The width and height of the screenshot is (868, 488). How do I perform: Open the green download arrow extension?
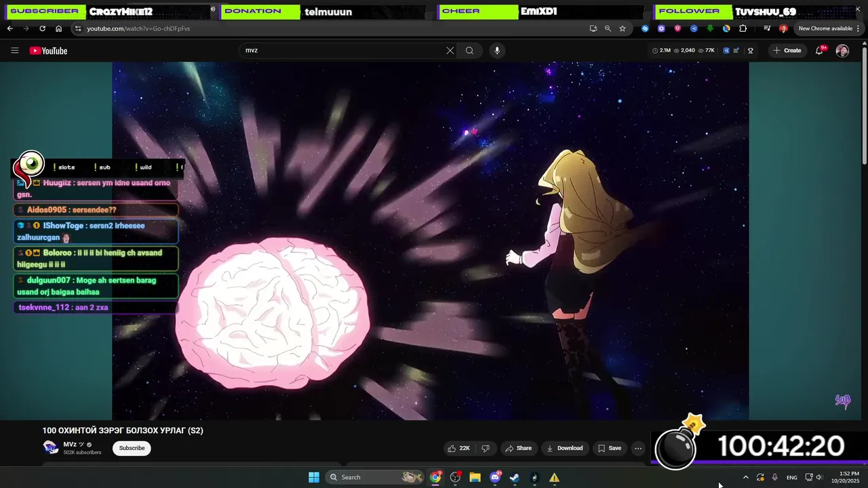710,28
